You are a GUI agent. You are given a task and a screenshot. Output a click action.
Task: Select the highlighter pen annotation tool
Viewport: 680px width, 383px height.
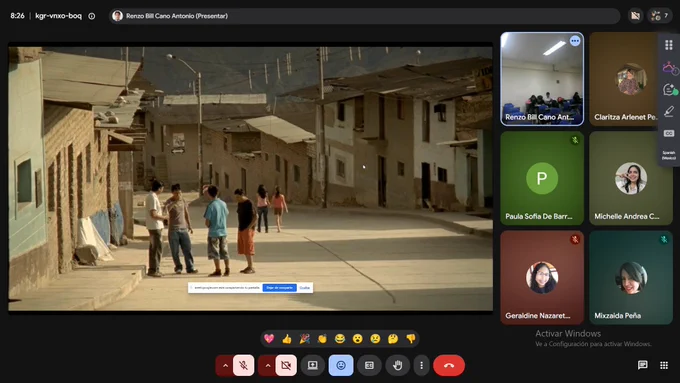tap(669, 112)
